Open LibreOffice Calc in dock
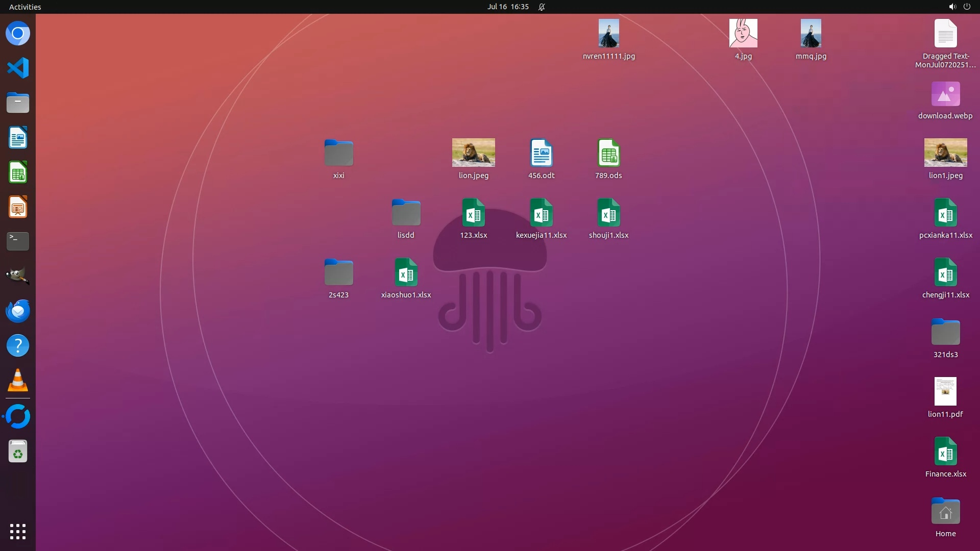 (18, 172)
